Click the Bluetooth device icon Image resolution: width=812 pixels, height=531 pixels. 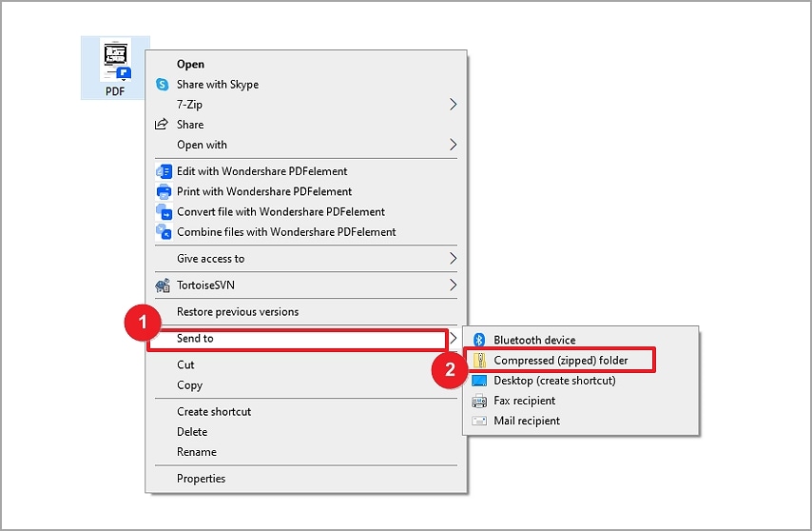[x=479, y=341]
